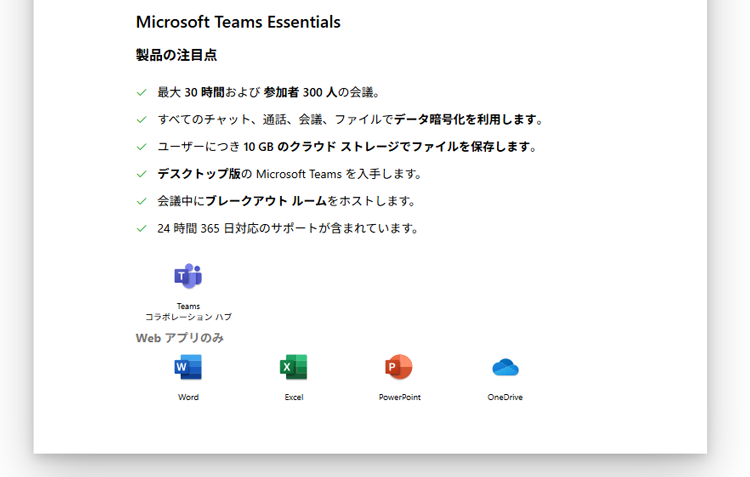Click the コラボレーション ハブ caption
750x477 pixels.
188,317
